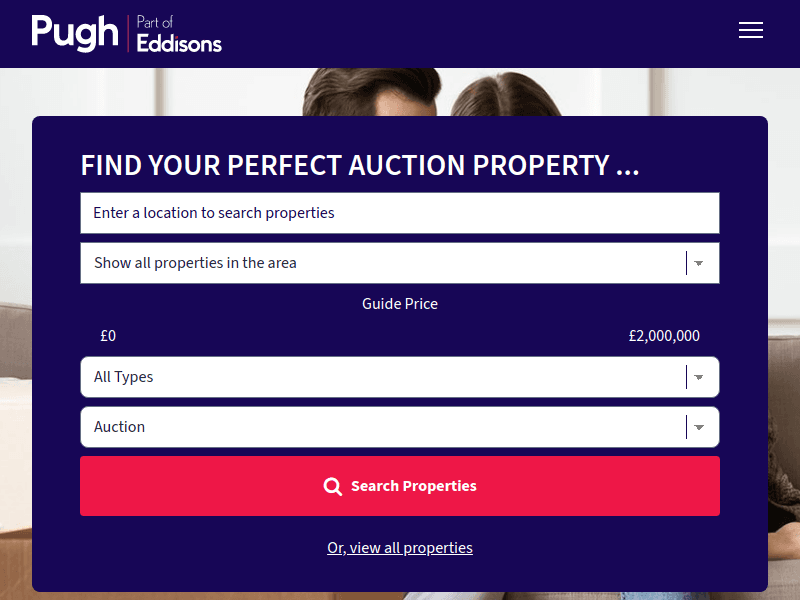Open the hamburger navigation menu

tap(751, 30)
